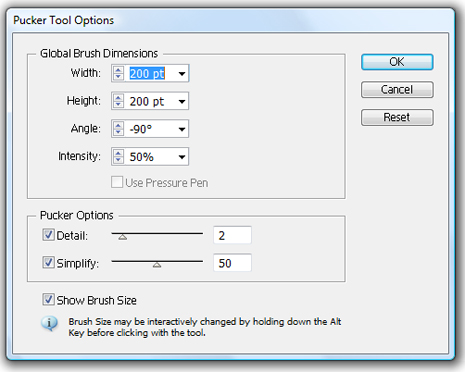465x372 pixels.
Task: Disable Show Brush Size checkbox
Action: coord(48,299)
